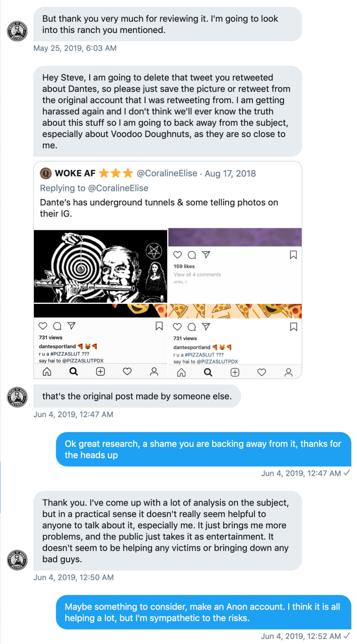Click the sender avatar beside 'bad guys' message
The width and height of the screenshot is (357, 644).
coord(17,560)
